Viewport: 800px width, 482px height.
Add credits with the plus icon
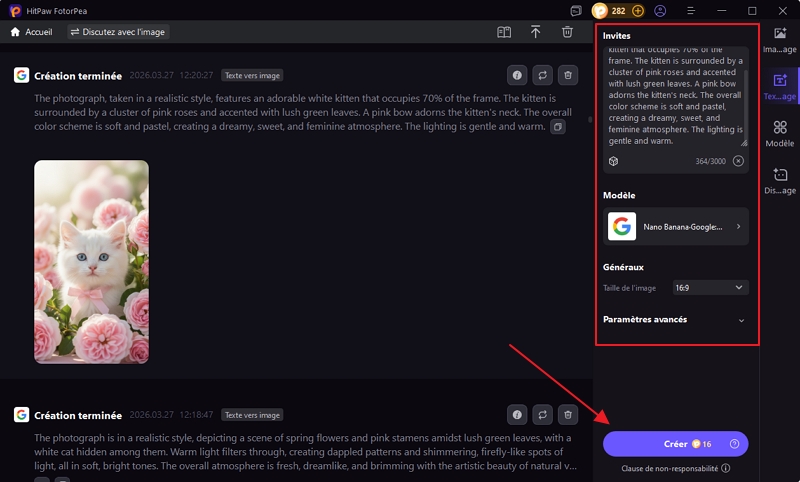click(638, 11)
